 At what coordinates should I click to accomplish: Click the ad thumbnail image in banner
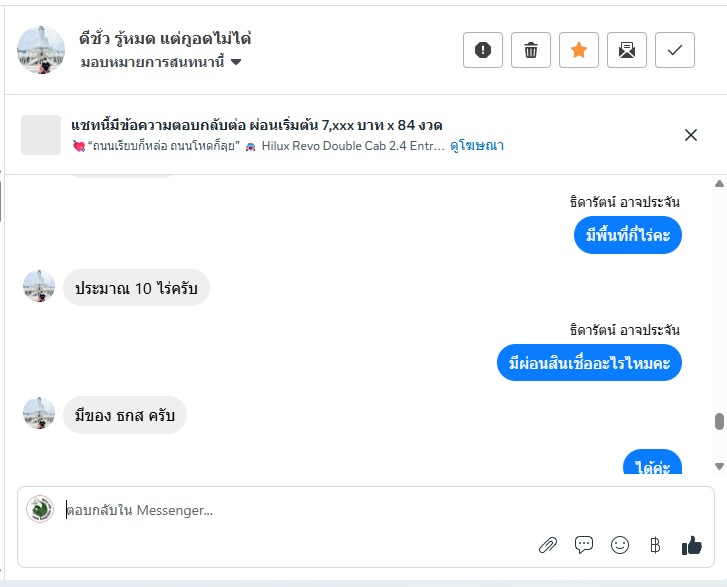(x=41, y=135)
